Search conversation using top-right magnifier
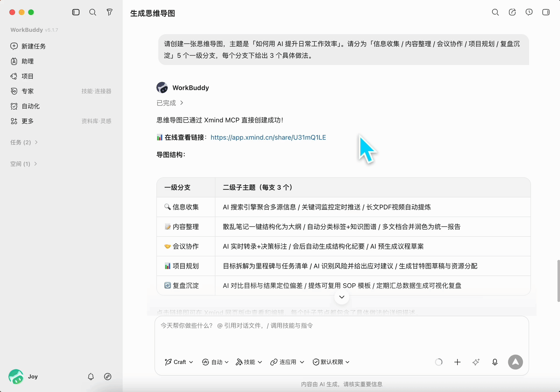This screenshot has height=392, width=560. coord(495,12)
